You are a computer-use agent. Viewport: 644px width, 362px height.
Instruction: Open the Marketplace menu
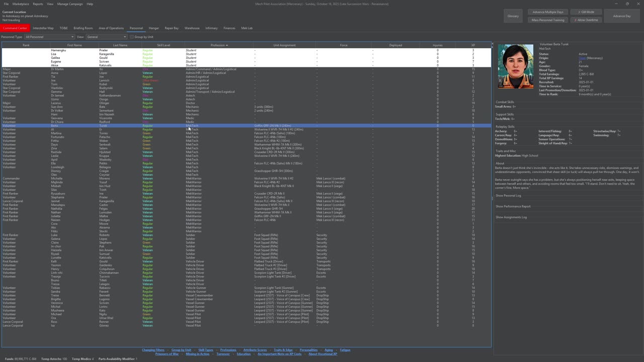point(21,4)
